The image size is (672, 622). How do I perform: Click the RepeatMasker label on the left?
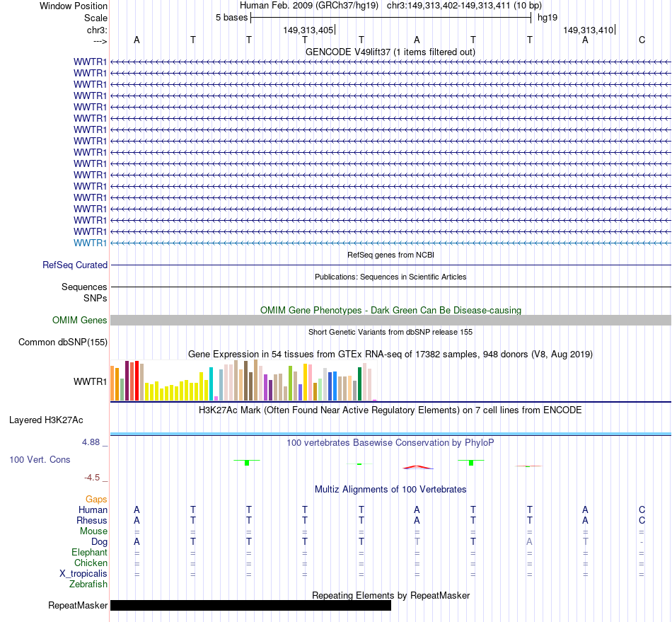(78, 605)
